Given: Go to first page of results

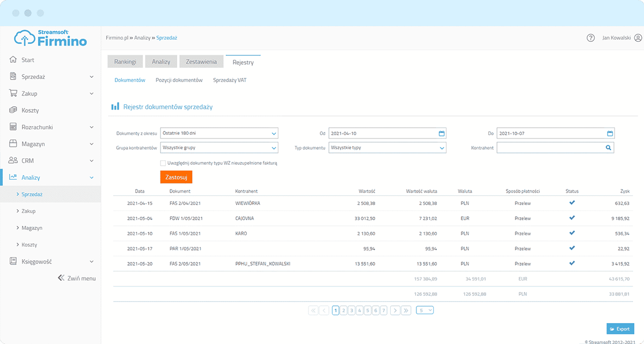Looking at the screenshot, I should (313, 310).
